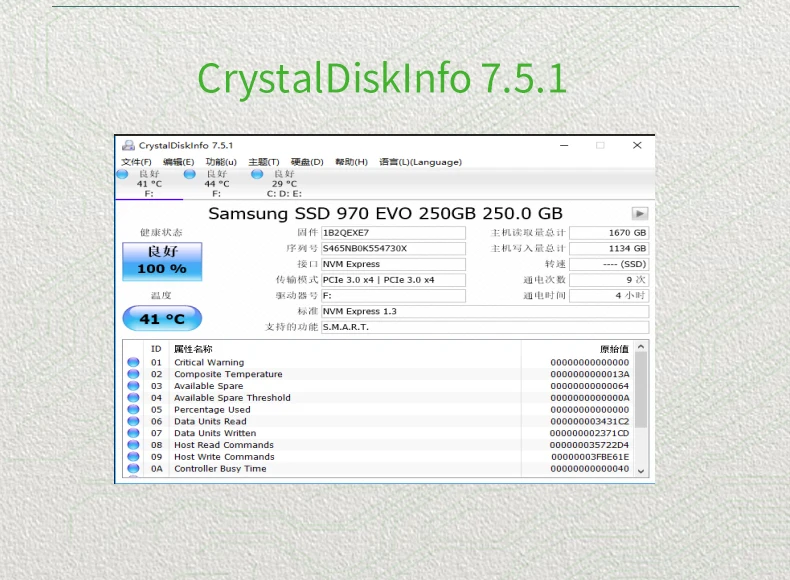Image resolution: width=790 pixels, height=580 pixels.
Task: Click the CrystalDiskInfo title bar app icon
Action: pos(128,146)
